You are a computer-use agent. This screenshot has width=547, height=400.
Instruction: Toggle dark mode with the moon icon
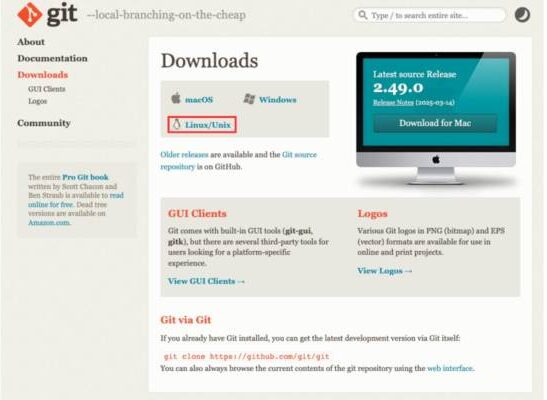click(522, 15)
